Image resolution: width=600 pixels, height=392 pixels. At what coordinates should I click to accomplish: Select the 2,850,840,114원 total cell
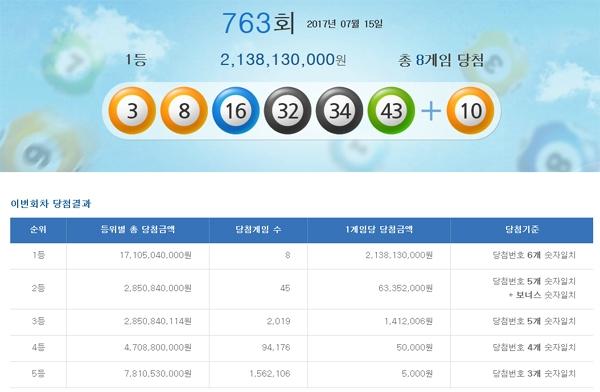pyautogui.click(x=158, y=321)
